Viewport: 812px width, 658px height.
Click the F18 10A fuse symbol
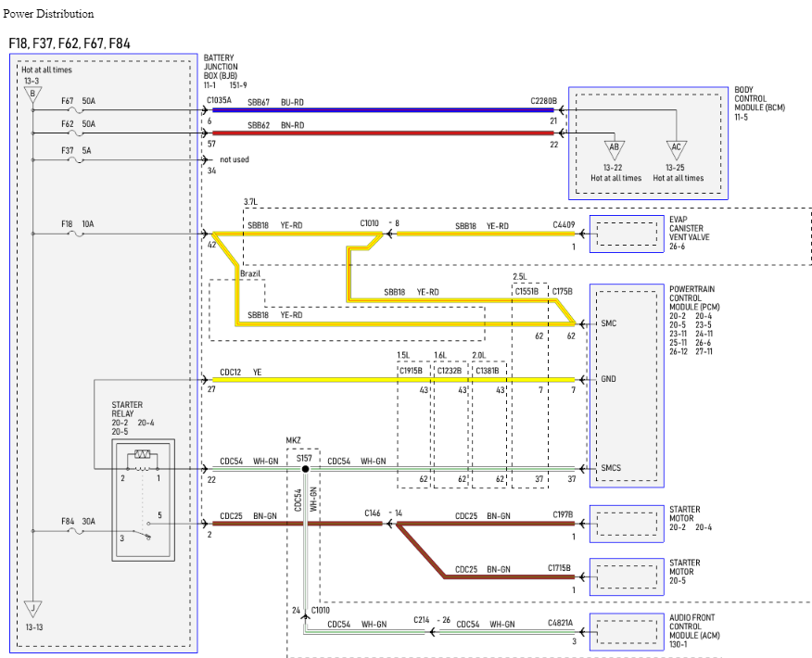coord(76,234)
